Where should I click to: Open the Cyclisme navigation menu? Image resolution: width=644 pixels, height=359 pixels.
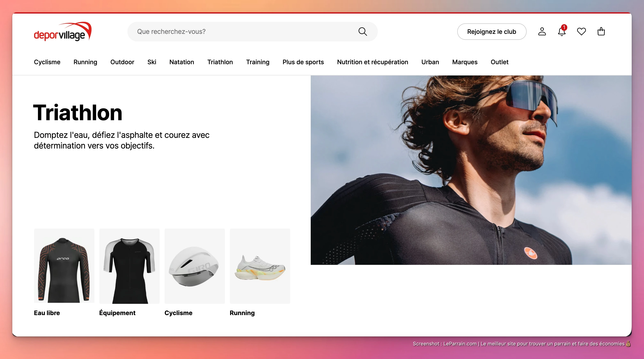tap(47, 62)
